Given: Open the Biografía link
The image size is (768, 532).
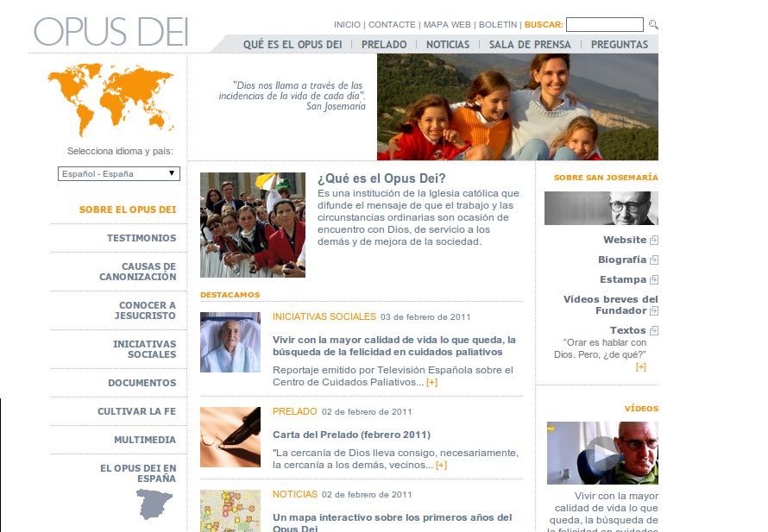Looking at the screenshot, I should tap(622, 260).
